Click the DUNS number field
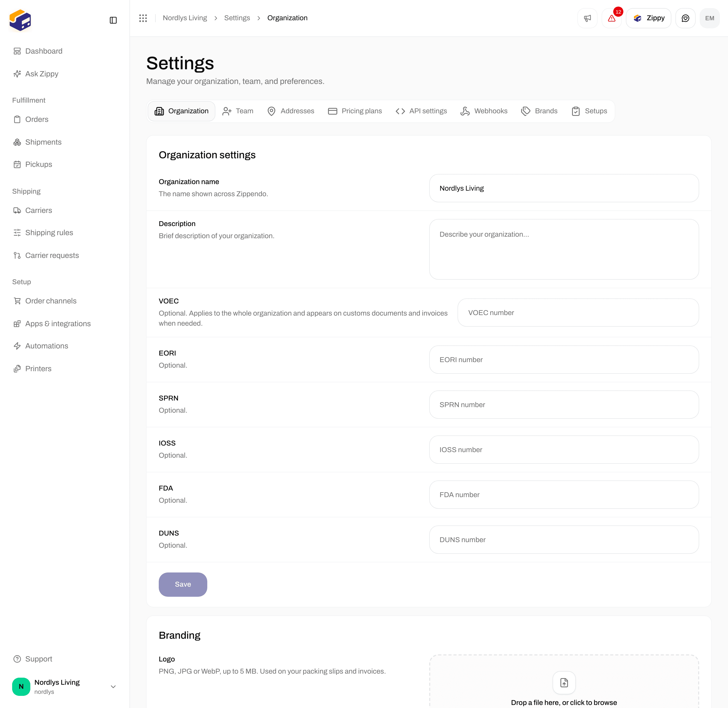 click(x=564, y=540)
